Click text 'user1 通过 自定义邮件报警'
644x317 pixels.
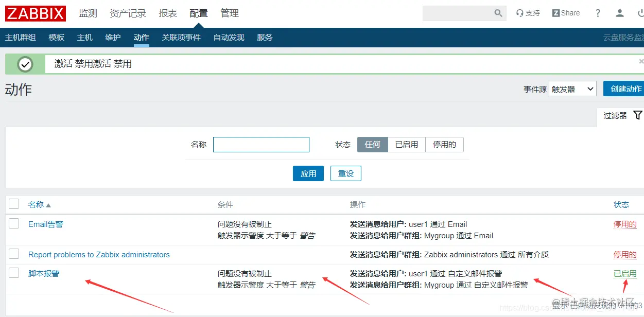pyautogui.click(x=455, y=273)
